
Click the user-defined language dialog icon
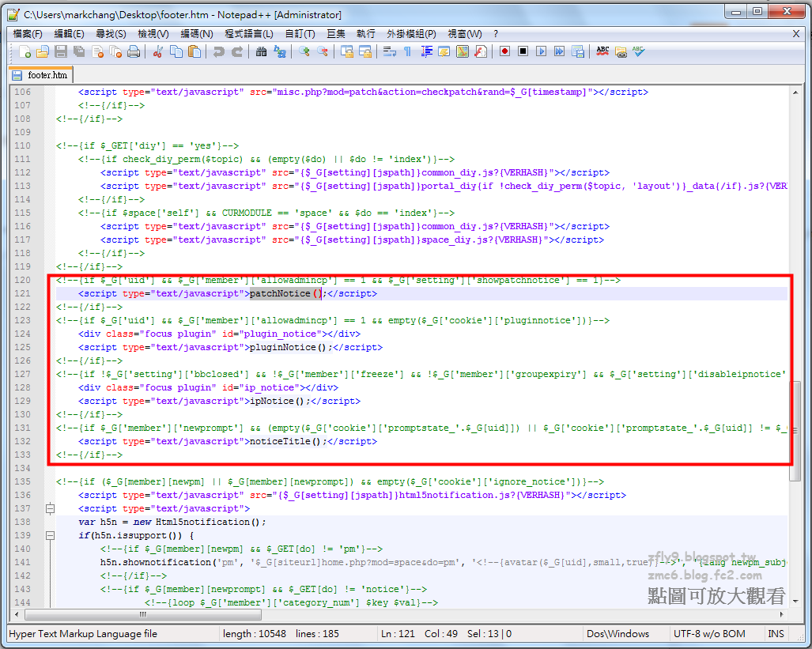pyautogui.click(x=444, y=51)
